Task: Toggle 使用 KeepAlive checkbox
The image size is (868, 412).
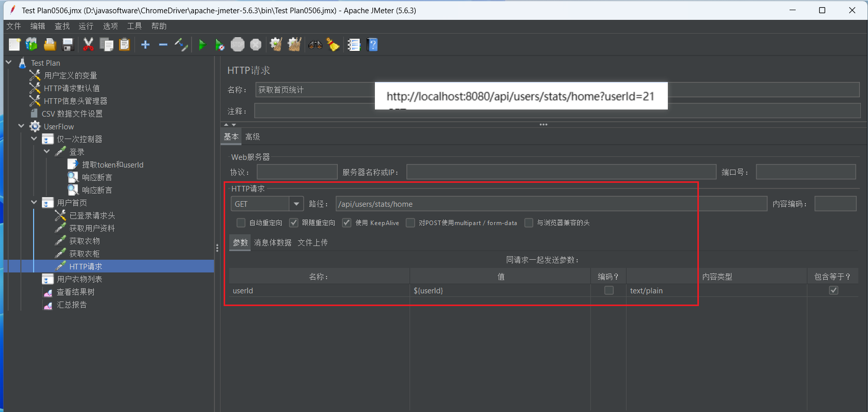Action: click(x=347, y=223)
